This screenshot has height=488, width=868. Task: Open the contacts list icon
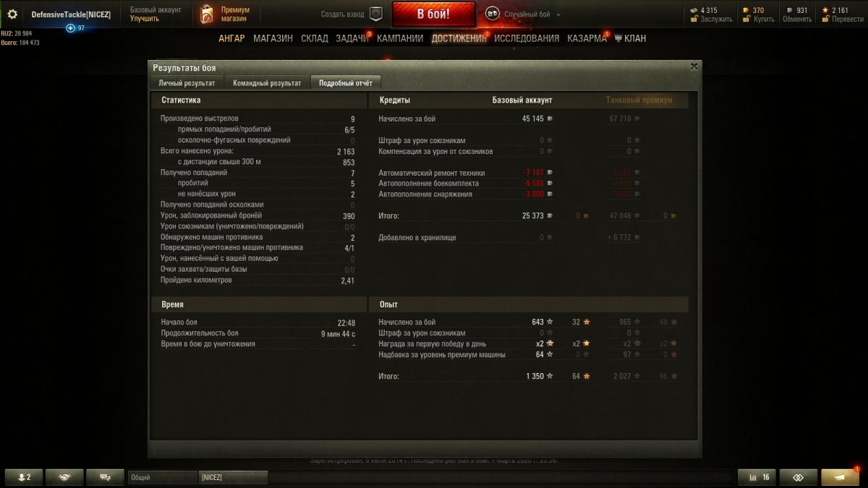[25, 477]
